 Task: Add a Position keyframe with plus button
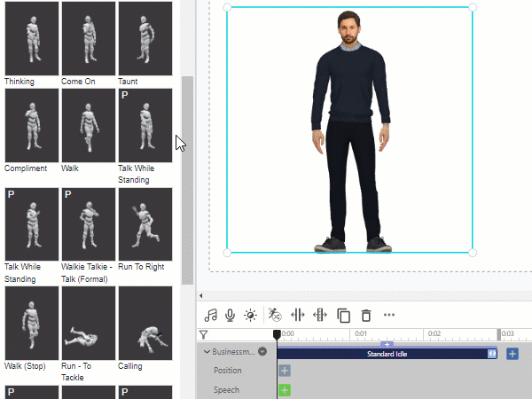pos(285,371)
